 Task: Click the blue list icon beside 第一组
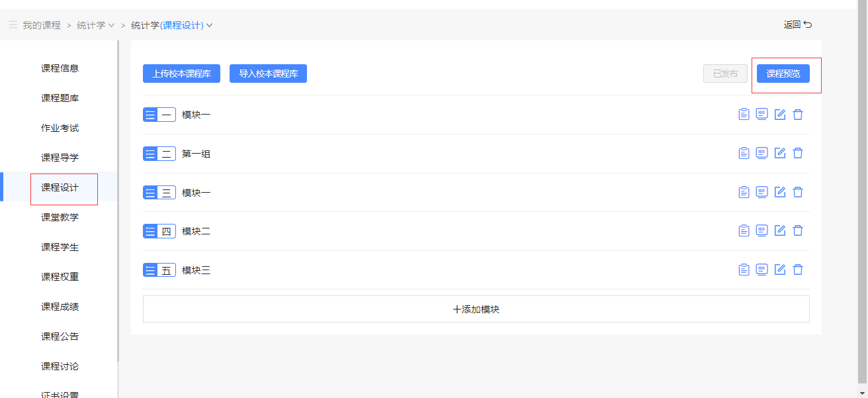[150, 154]
